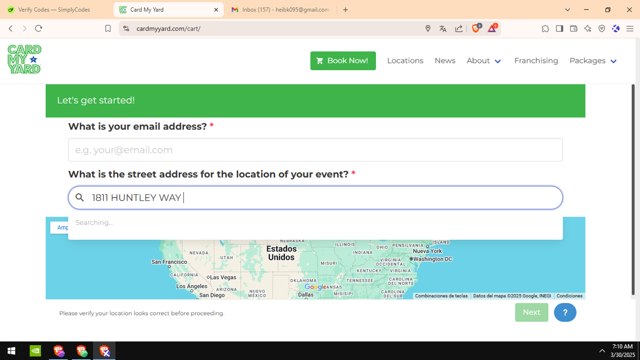Click the Packages menu label

587,61
